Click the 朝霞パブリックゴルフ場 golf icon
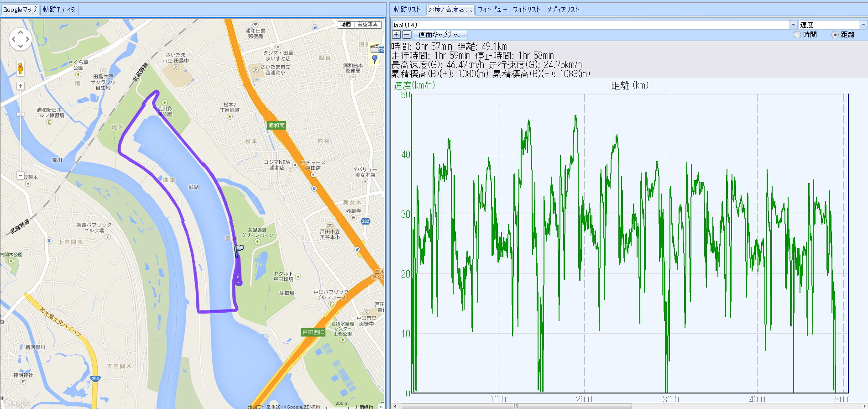Image resolution: width=868 pixels, height=409 pixels. tap(108, 237)
